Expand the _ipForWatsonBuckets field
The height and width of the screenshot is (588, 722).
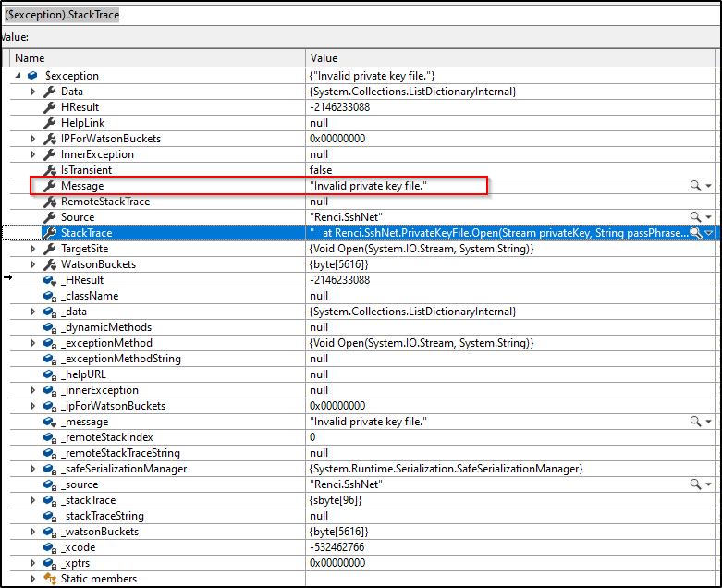(33, 406)
